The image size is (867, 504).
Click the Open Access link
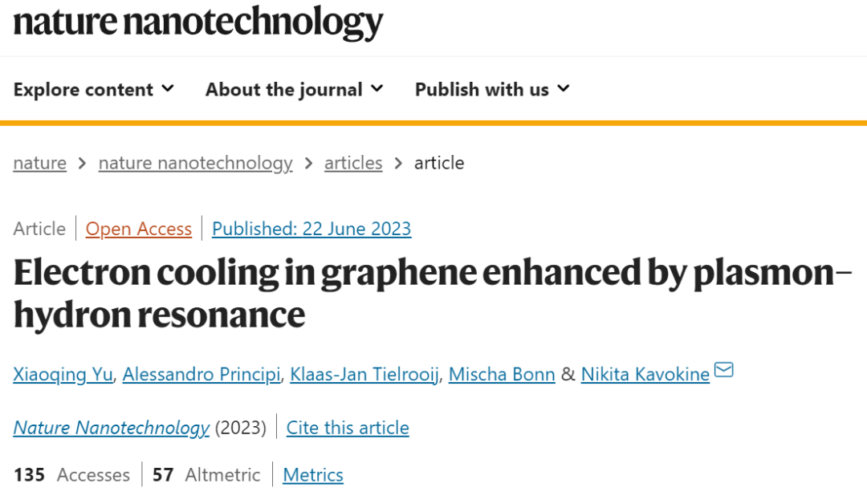(138, 229)
